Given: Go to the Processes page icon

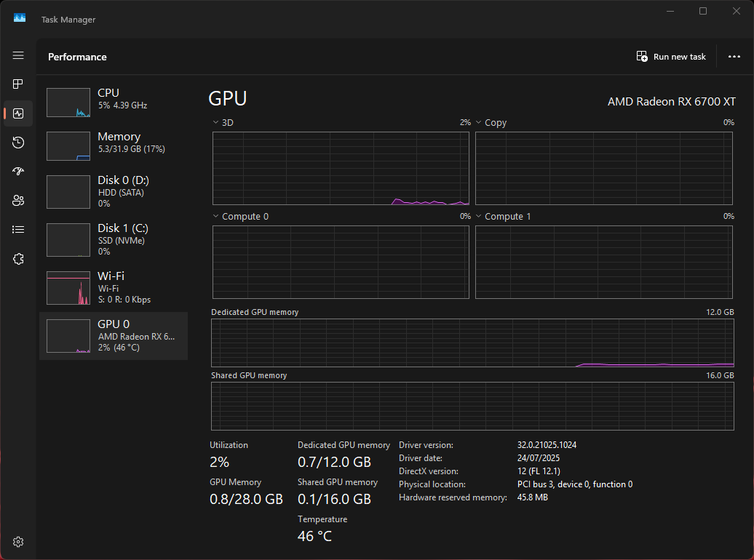Looking at the screenshot, I should click(18, 84).
